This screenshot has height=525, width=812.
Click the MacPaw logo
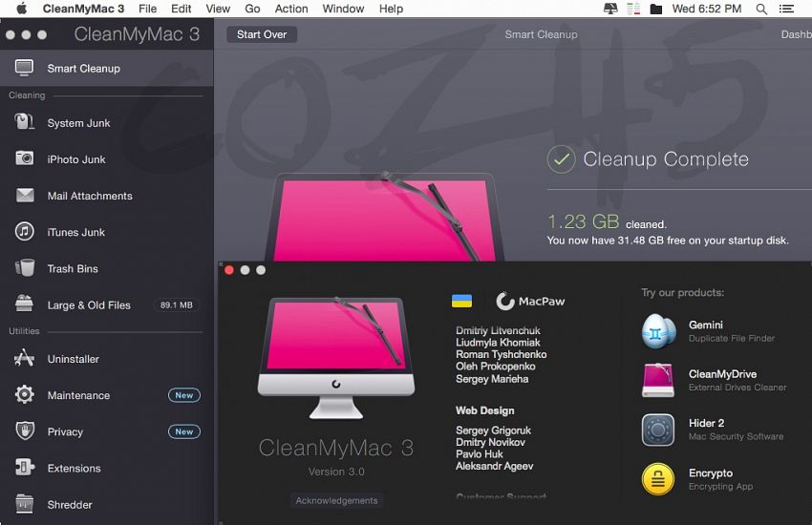(x=530, y=301)
